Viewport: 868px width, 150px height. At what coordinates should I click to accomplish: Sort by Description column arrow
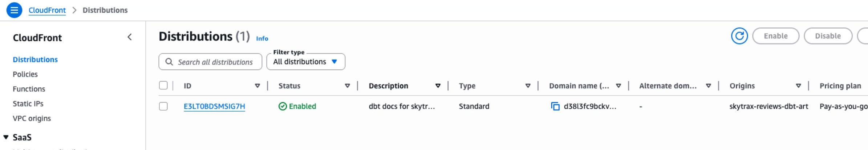(x=438, y=86)
